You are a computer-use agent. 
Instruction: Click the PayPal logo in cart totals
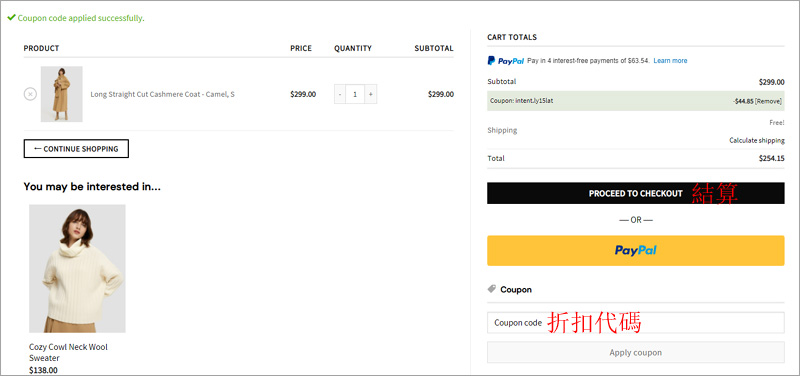[506, 61]
